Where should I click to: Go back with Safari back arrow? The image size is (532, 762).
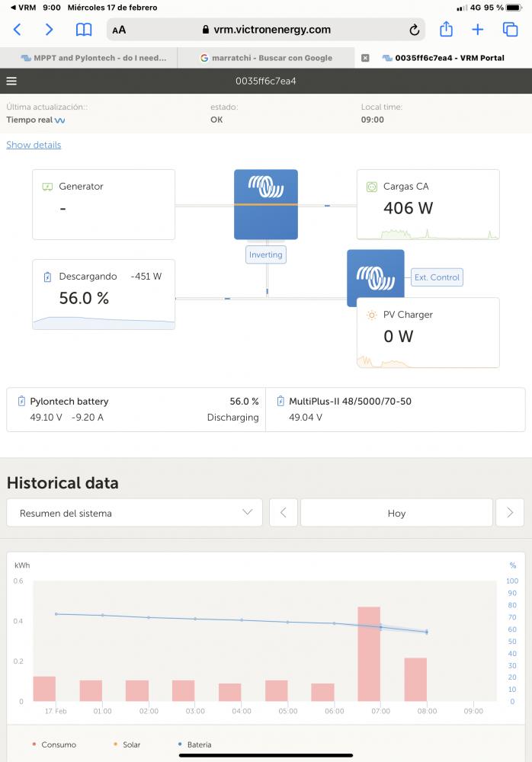[x=17, y=30]
